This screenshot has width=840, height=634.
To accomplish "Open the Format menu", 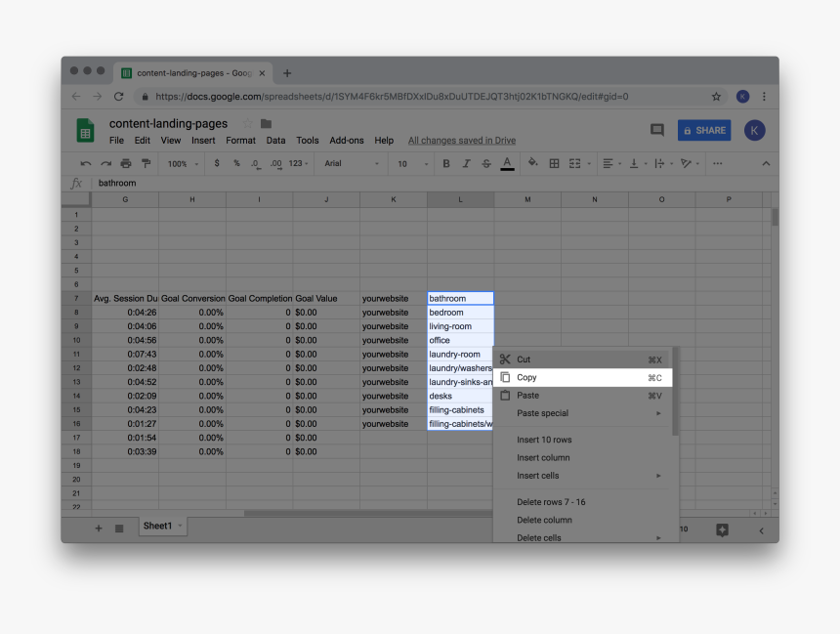I will 240,141.
